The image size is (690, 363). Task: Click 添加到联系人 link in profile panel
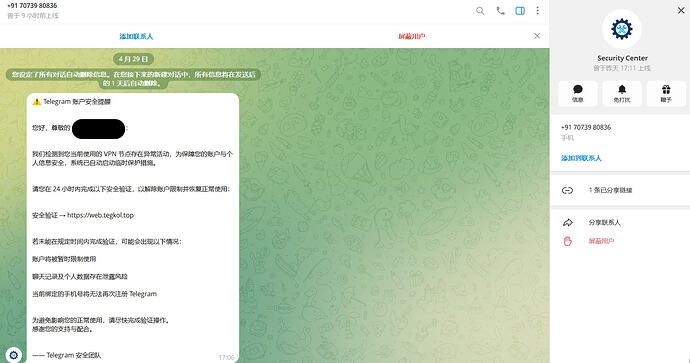coord(581,158)
